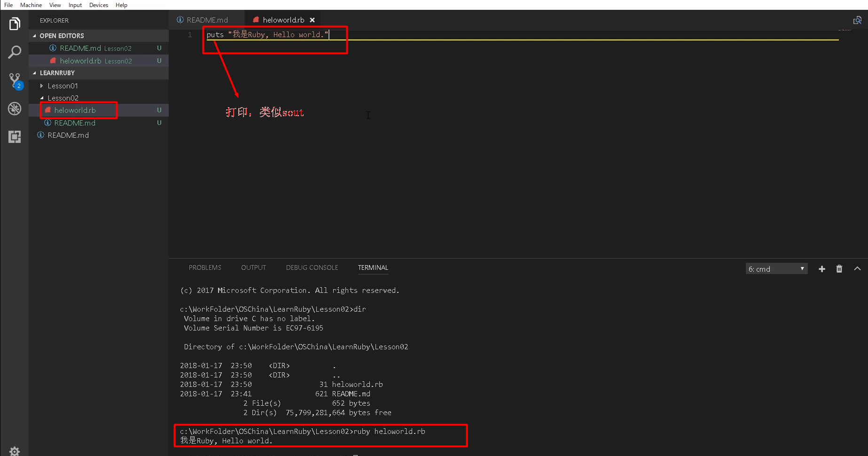Screen dimensions: 868x456
Task: Maximize panel with the up chevron icon
Action: pyautogui.click(x=857, y=269)
